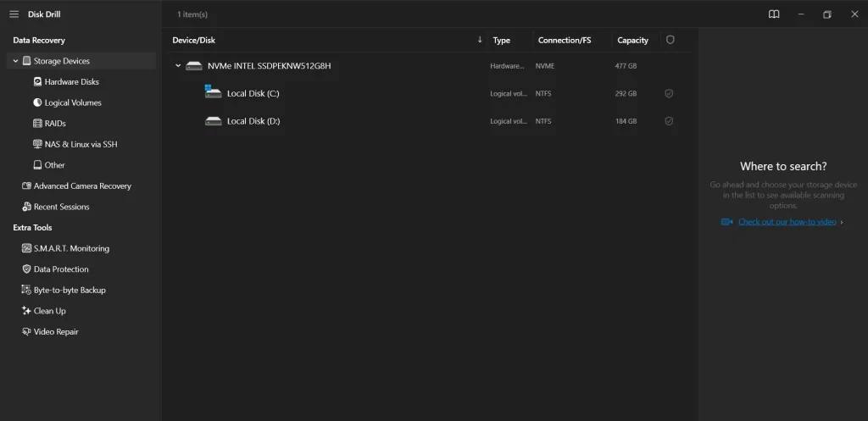Sort by the Type column header
This screenshot has width=868, height=421.
point(502,41)
